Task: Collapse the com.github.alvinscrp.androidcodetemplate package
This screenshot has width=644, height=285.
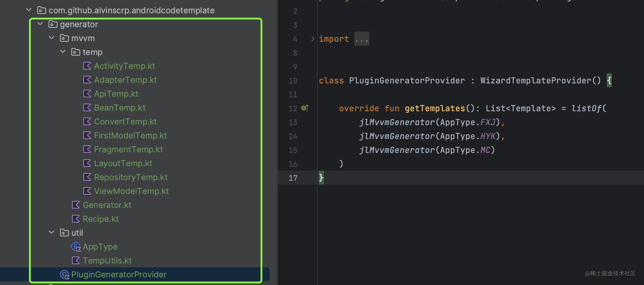Action: point(29,10)
